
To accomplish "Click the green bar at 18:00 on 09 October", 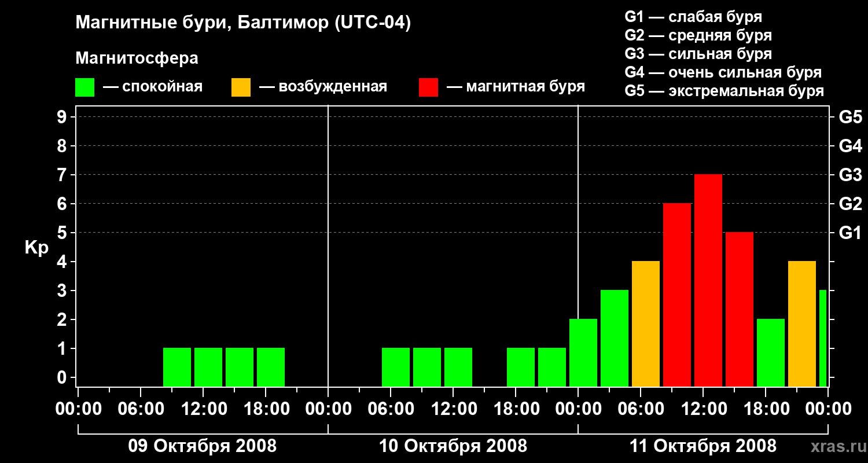I will (271, 367).
